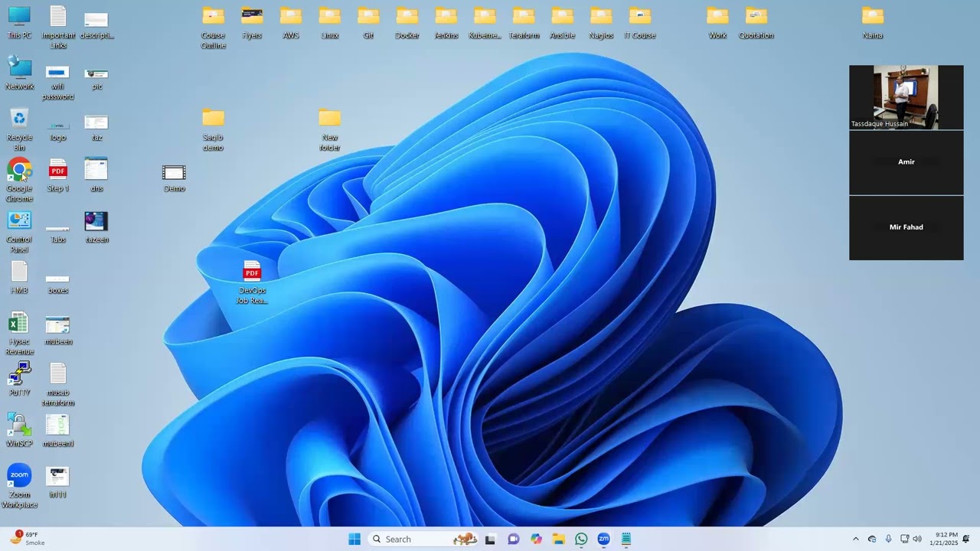Open Task View from taskbar
The width and height of the screenshot is (980, 551).
(490, 539)
